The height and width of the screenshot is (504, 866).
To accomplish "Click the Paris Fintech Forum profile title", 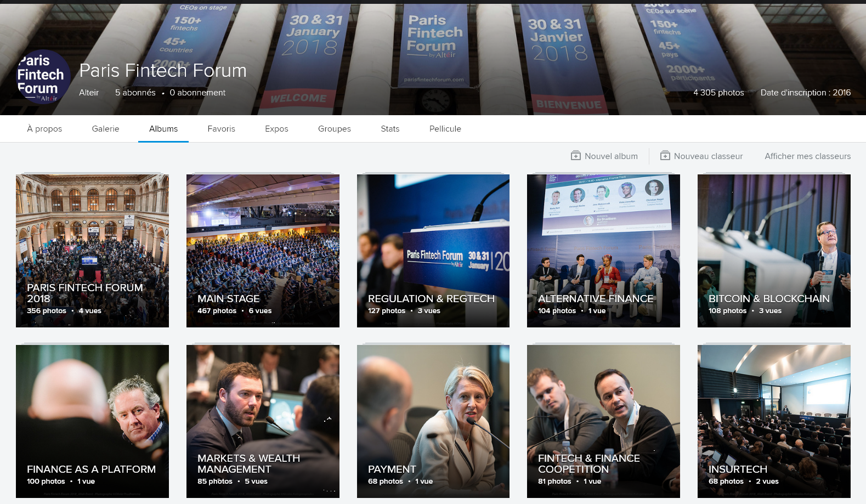I will pyautogui.click(x=163, y=70).
